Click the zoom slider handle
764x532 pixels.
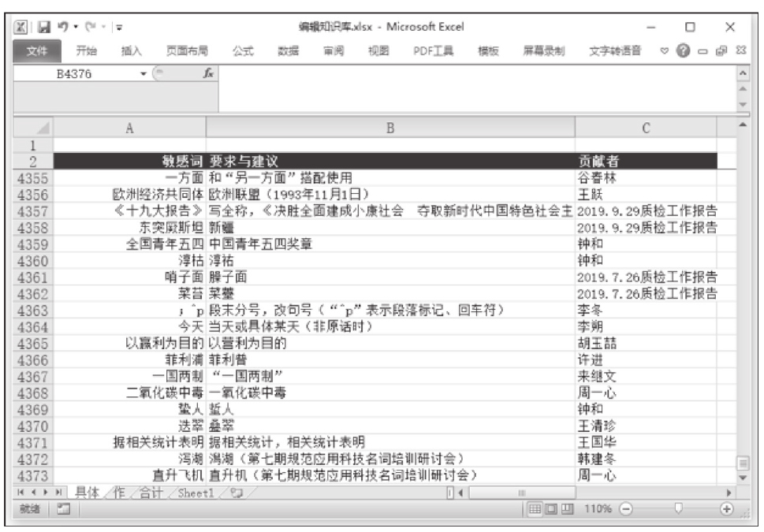point(678,510)
